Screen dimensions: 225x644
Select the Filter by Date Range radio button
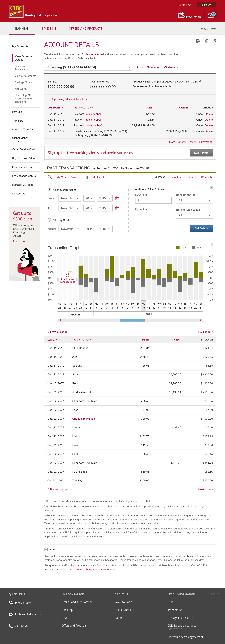coord(49,189)
